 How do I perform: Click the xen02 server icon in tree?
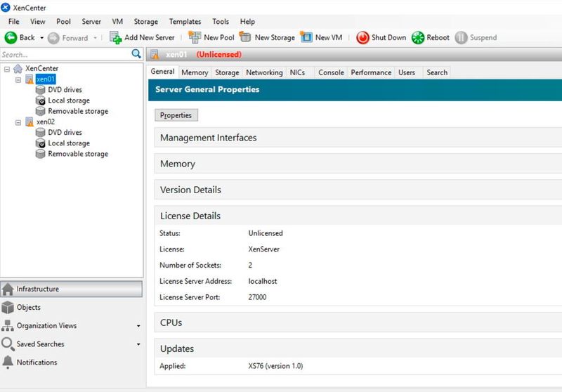[x=30, y=122]
